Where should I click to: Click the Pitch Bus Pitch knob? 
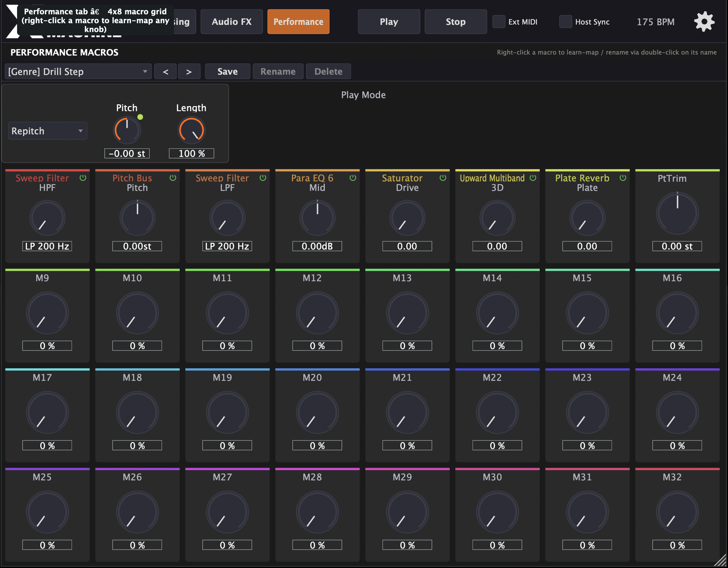click(x=137, y=218)
